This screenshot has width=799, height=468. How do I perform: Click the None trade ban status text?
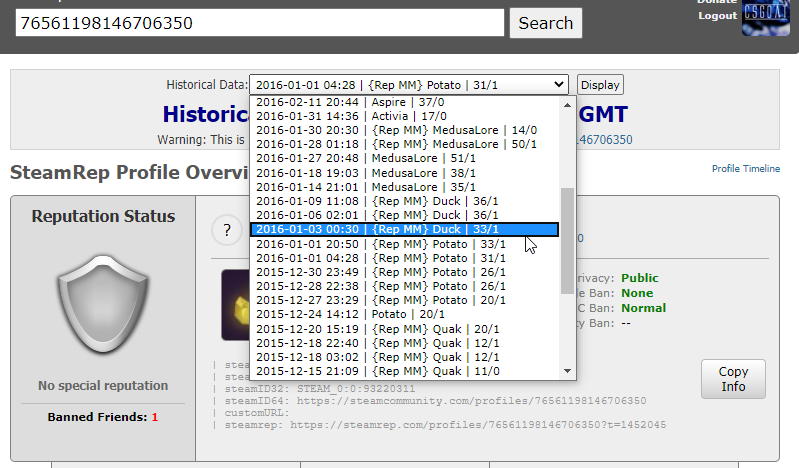point(637,293)
